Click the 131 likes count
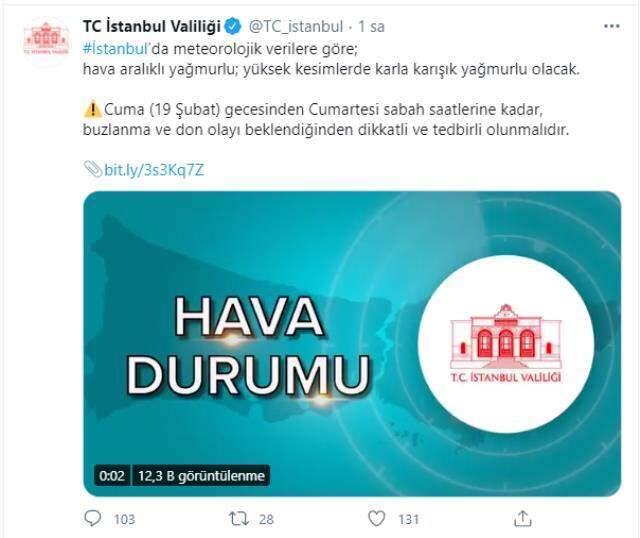The height and width of the screenshot is (538, 640). pyautogui.click(x=409, y=519)
